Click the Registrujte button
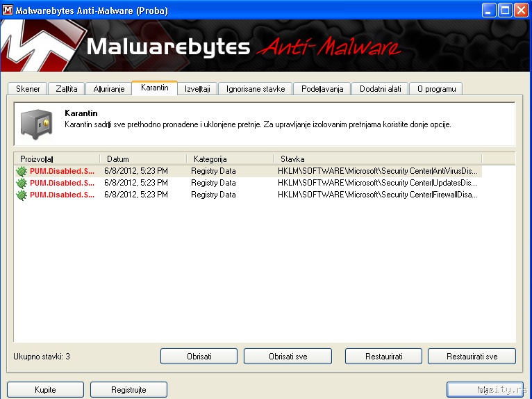532x399 pixels. (x=128, y=389)
